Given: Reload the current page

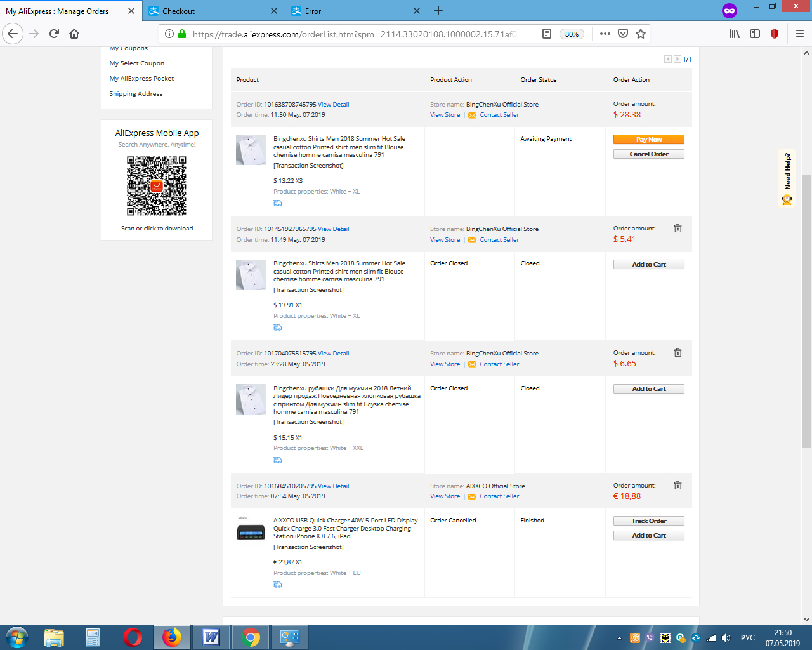Looking at the screenshot, I should coord(54,34).
